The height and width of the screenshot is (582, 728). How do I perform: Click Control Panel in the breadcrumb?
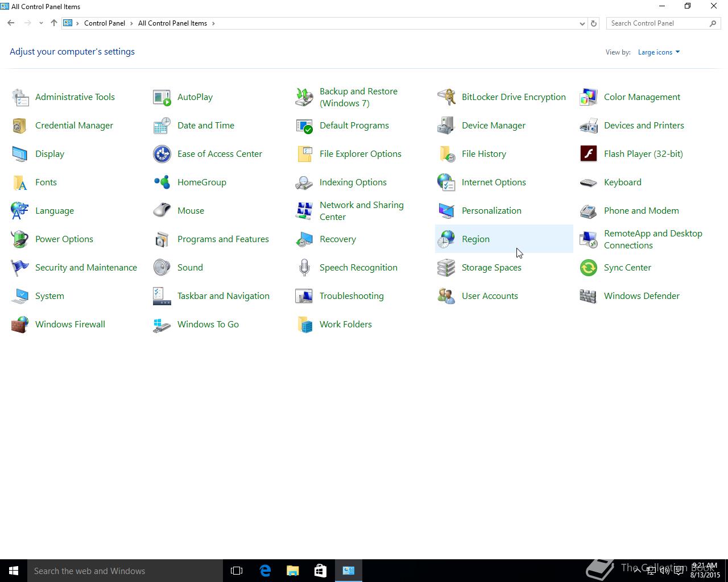point(105,23)
